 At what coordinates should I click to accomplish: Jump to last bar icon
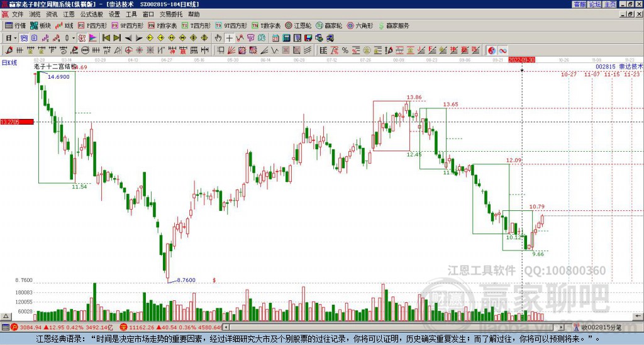117,38
